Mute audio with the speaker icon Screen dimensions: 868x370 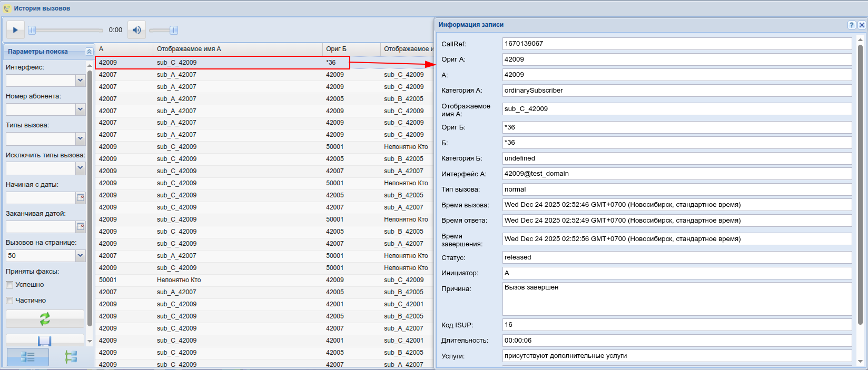click(136, 30)
